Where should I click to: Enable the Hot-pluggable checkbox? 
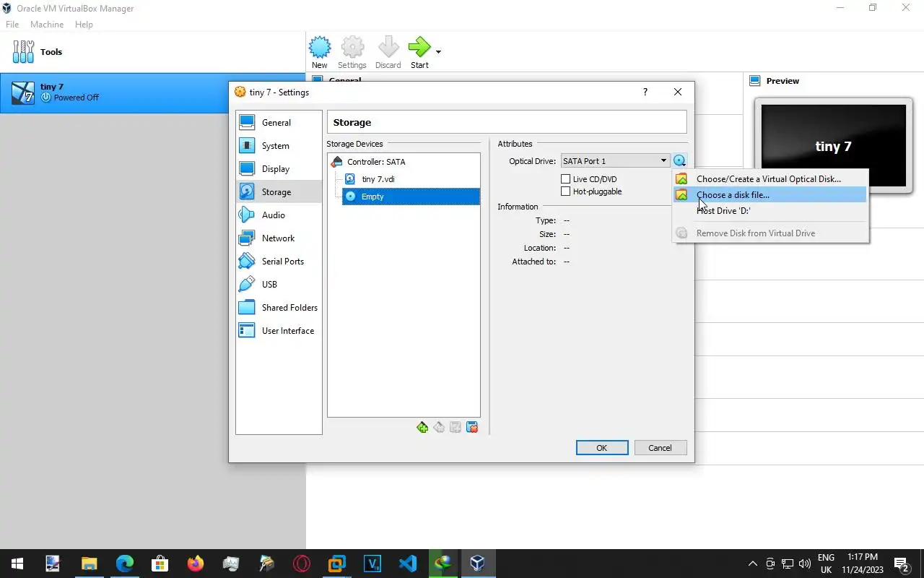click(566, 191)
